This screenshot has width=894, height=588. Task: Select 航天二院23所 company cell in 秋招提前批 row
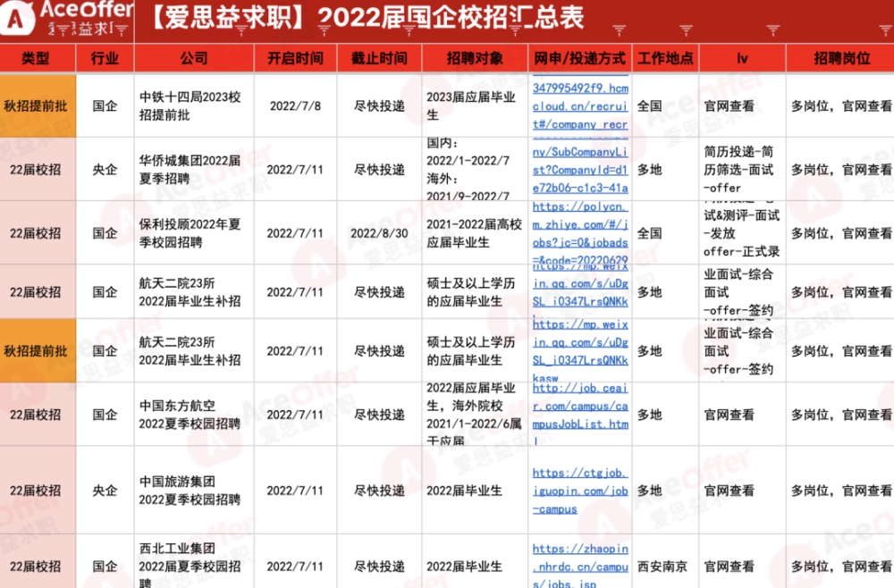coord(194,351)
